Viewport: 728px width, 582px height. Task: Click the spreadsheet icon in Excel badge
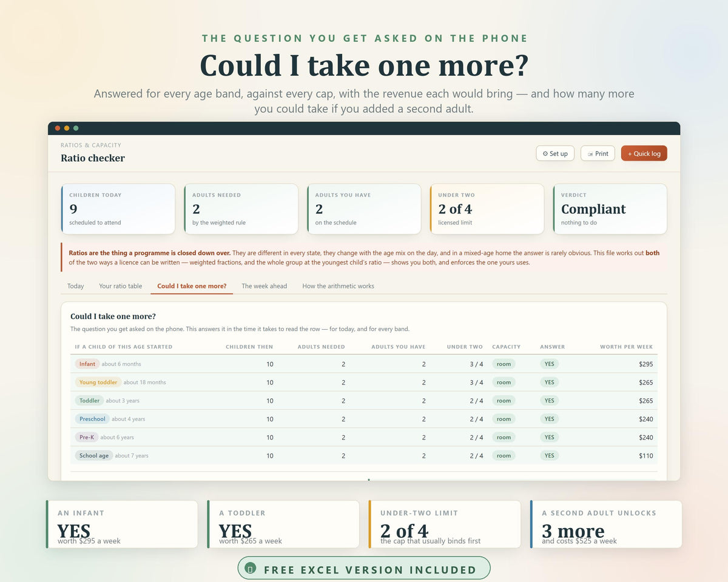coord(250,569)
